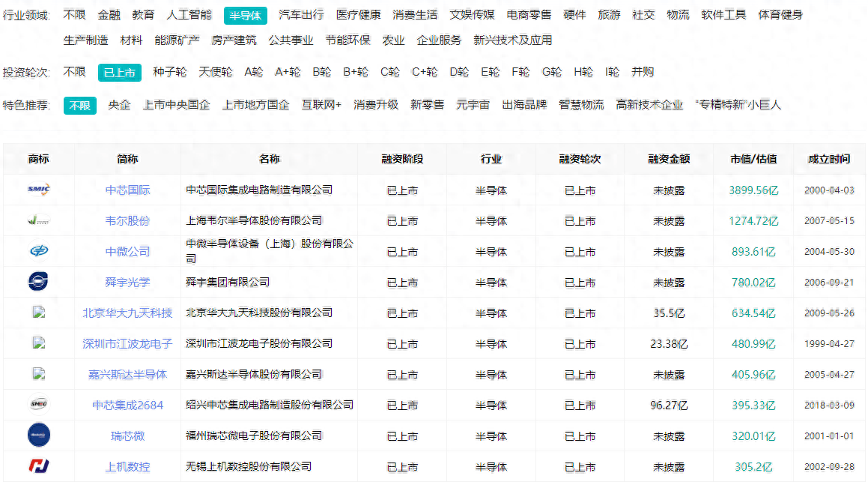Click the 成立时间 column header
This screenshot has height=482, width=868.
(x=829, y=159)
